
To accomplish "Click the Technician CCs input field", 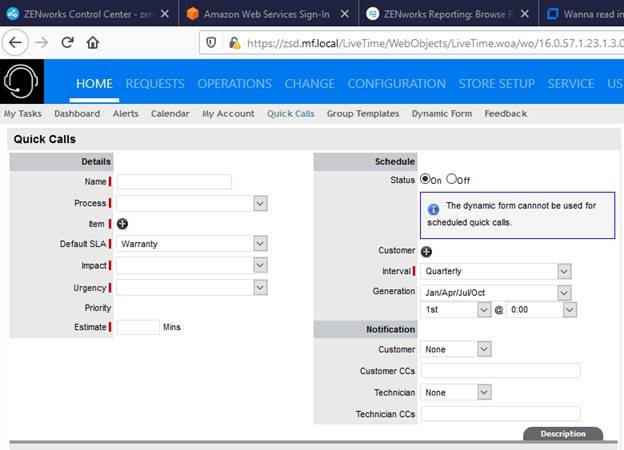I will 500,414.
